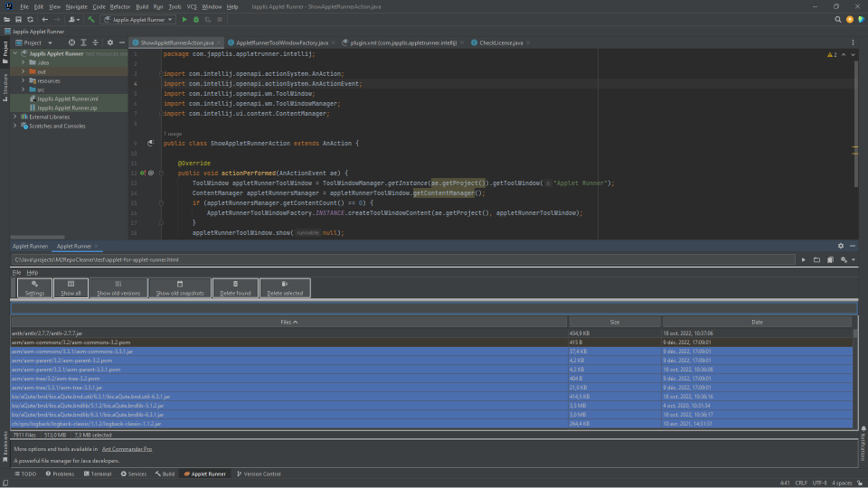Toggle the Show old versions button

click(x=118, y=287)
